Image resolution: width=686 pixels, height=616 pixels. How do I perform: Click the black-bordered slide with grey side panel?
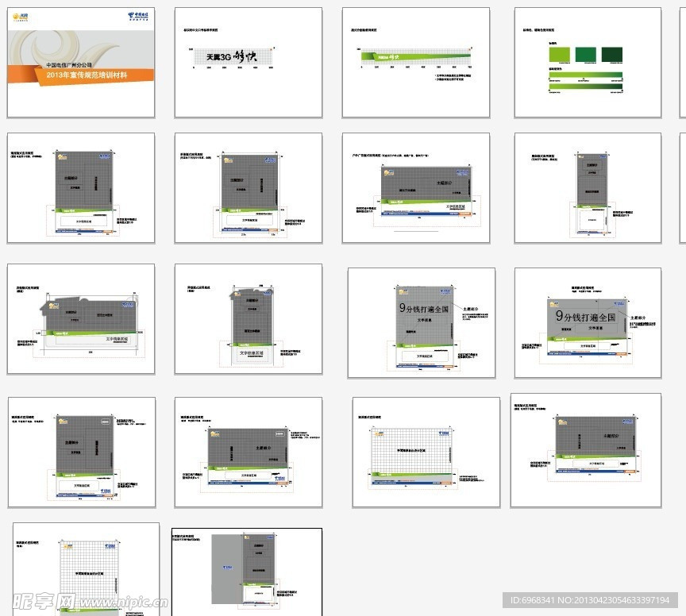(x=247, y=572)
